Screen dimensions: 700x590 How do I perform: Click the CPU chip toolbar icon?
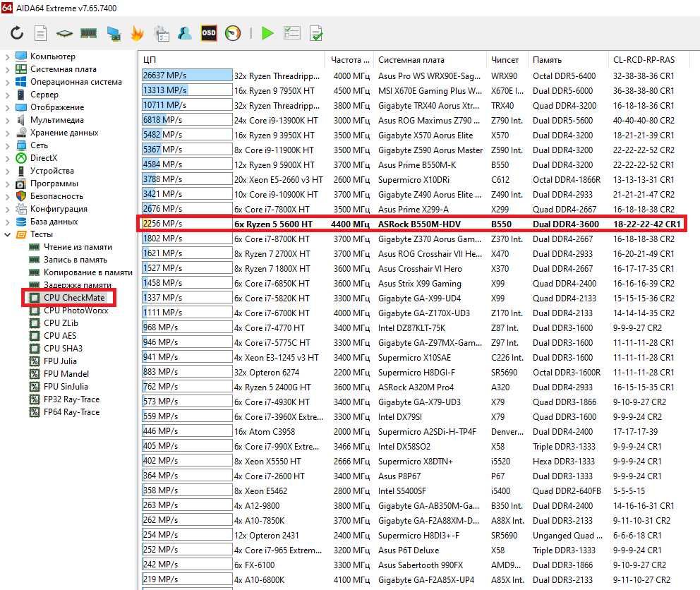[64, 33]
